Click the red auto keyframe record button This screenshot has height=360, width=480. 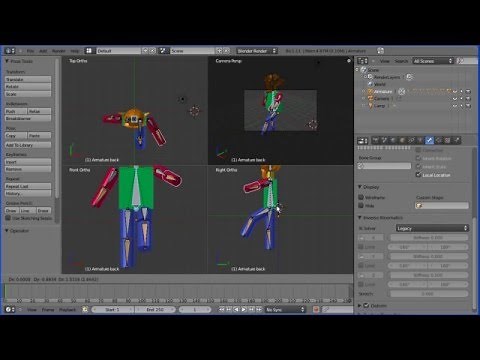point(316,310)
